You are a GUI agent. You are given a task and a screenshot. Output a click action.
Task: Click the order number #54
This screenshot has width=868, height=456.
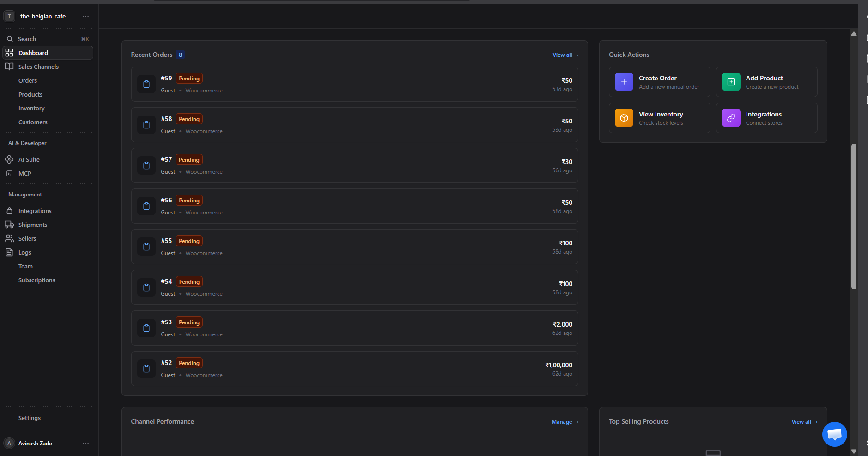(x=166, y=281)
